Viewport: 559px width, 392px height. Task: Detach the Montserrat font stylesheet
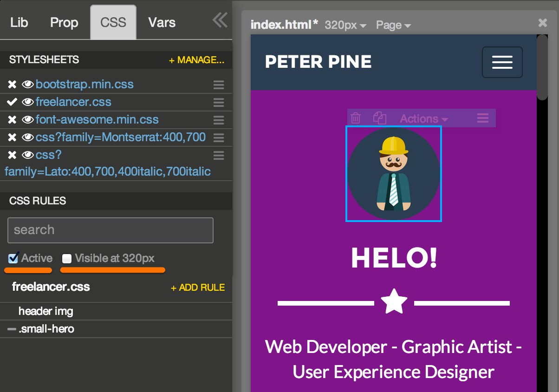click(12, 137)
